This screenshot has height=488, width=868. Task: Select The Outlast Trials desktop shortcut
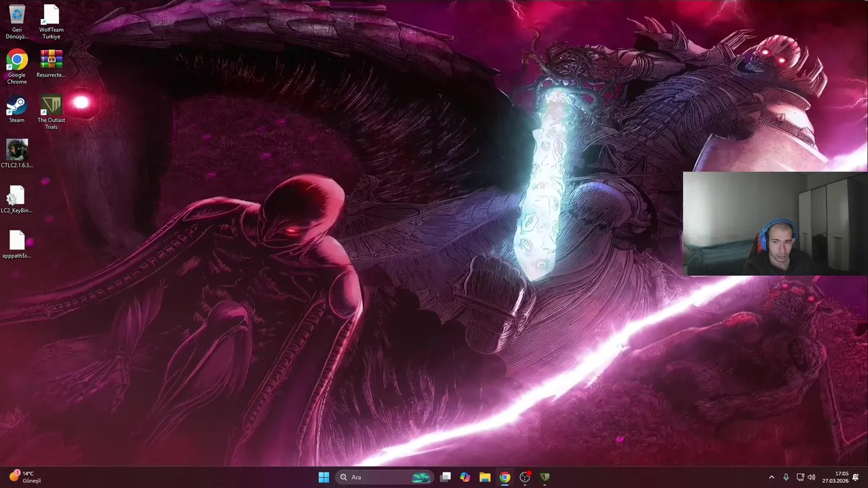click(x=51, y=112)
